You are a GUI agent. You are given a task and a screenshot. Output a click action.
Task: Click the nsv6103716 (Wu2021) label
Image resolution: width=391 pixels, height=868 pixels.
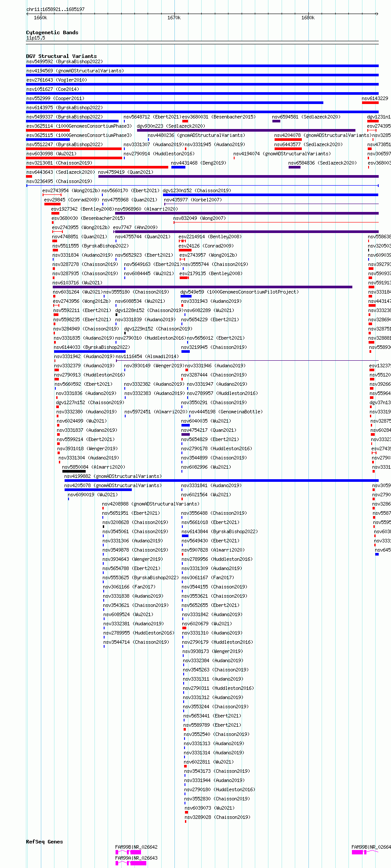pos(77,283)
